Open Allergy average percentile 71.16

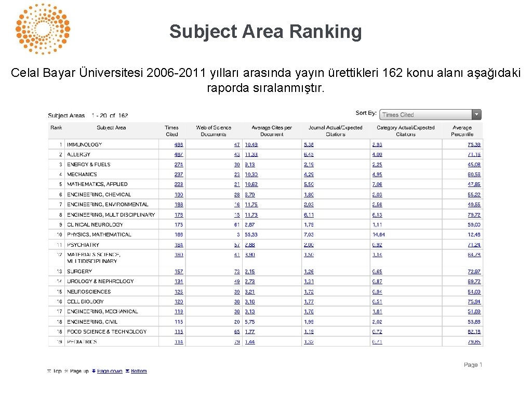click(474, 154)
